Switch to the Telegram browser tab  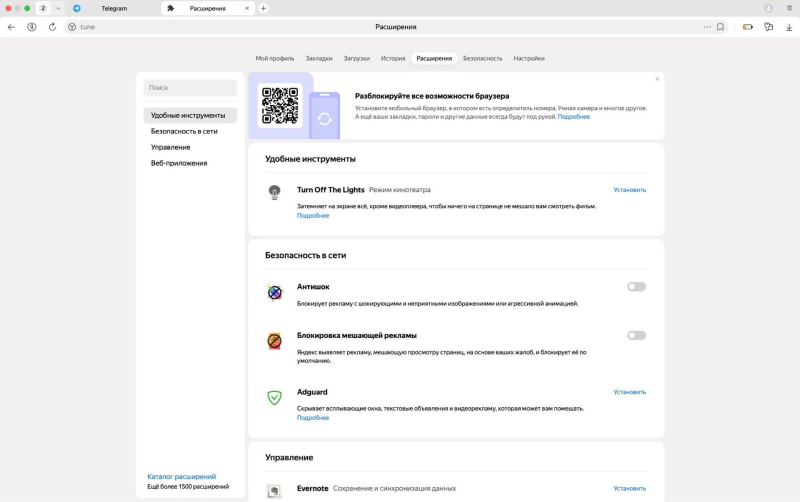coord(113,8)
